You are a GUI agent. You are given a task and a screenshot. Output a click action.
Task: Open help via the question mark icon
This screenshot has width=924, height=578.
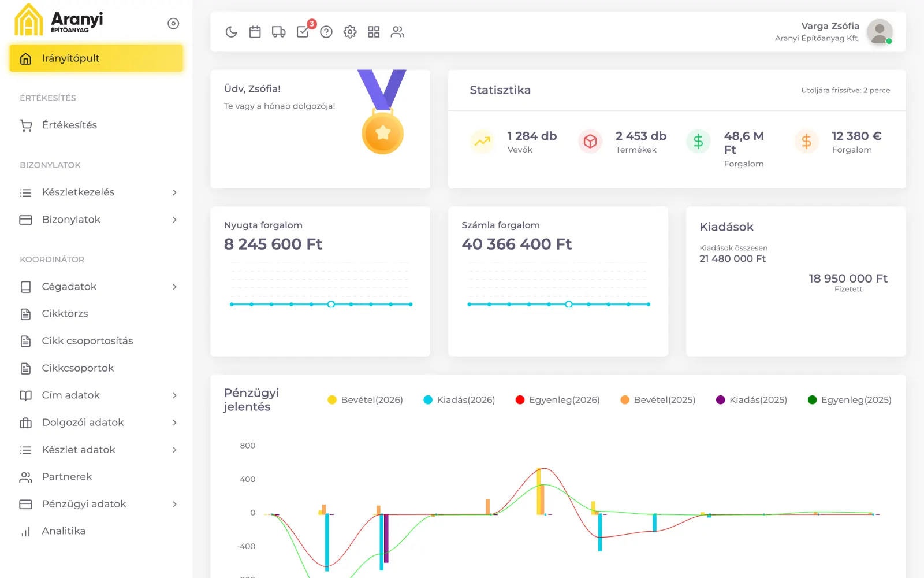point(326,32)
